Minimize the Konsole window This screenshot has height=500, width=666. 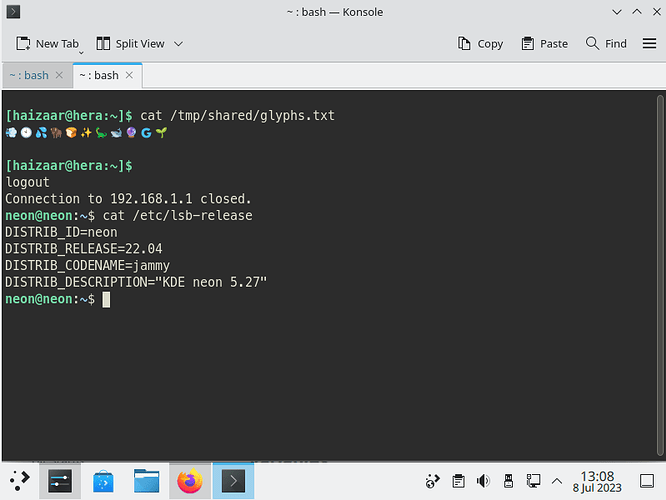[x=617, y=12]
